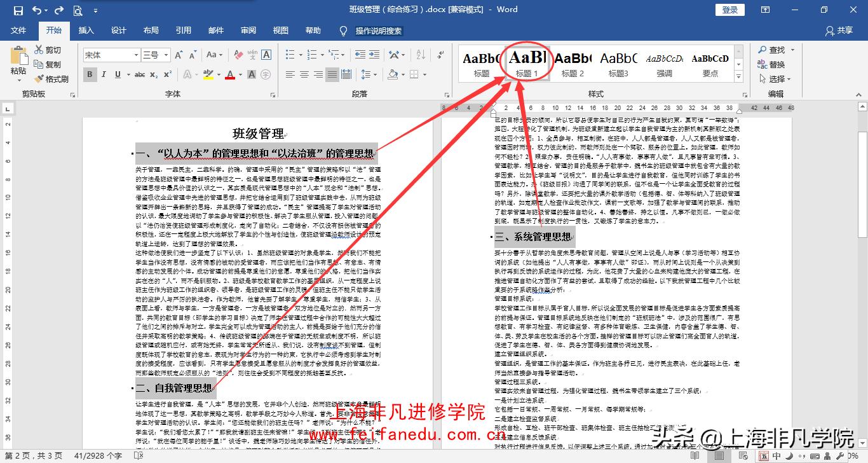
Task: Undo the last action
Action: [x=36, y=9]
